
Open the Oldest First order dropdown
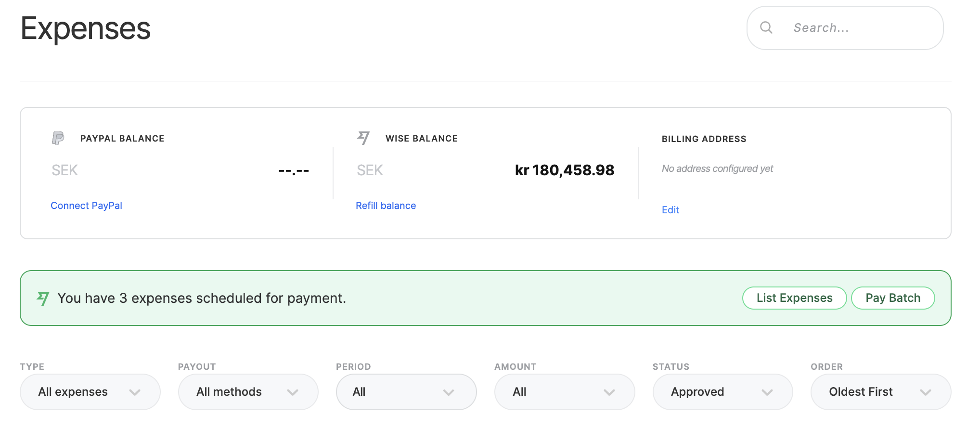880,392
